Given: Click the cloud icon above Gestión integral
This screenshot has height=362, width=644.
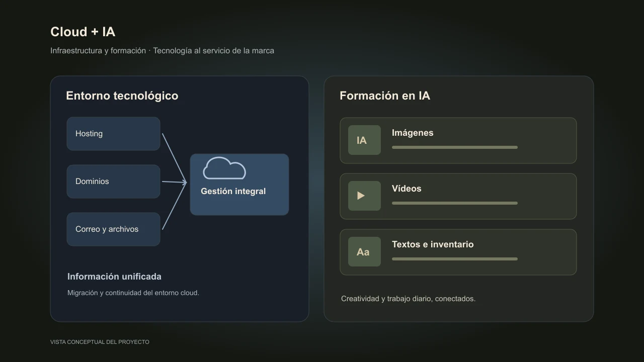Looking at the screenshot, I should tap(224, 168).
